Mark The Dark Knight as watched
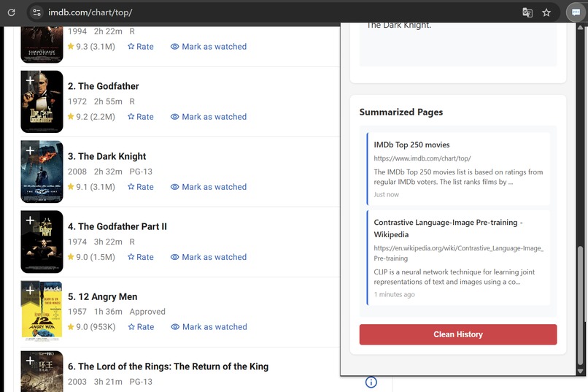Image resolution: width=588 pixels, height=392 pixels. [x=209, y=187]
